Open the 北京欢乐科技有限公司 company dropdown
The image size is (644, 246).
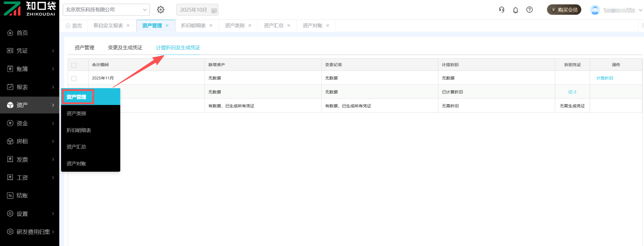pos(106,10)
